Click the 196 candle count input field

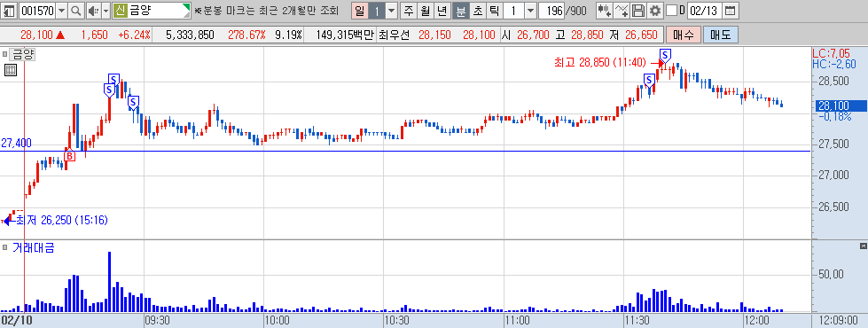(x=551, y=11)
